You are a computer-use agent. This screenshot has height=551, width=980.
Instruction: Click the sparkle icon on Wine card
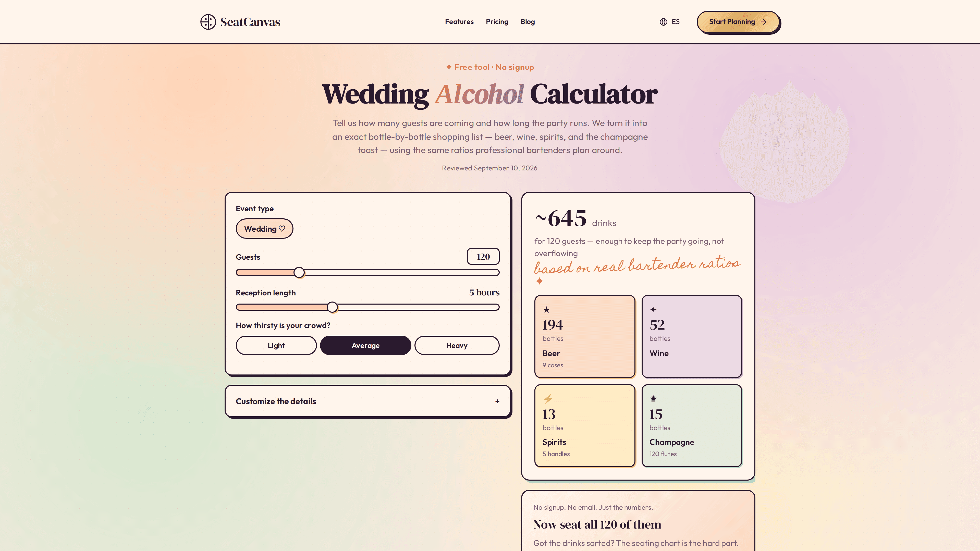coord(653,309)
